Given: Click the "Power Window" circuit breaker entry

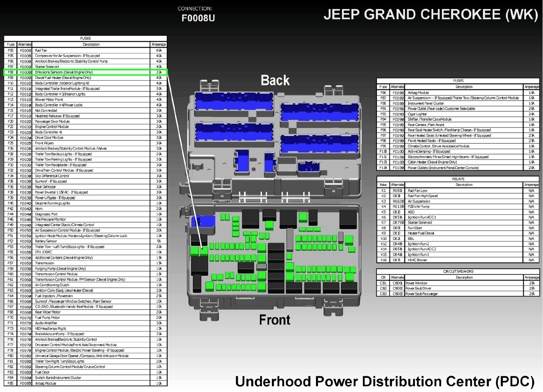Looking at the screenshot, I should tap(416, 283).
